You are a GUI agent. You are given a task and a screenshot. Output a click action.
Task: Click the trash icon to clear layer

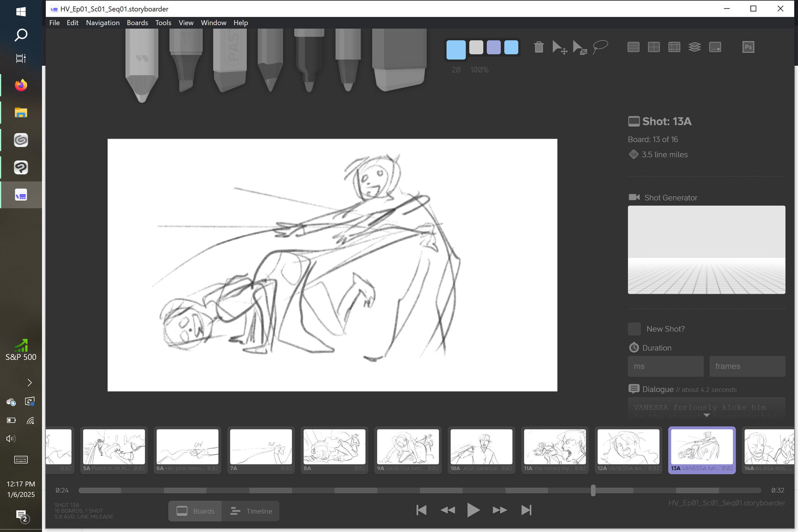538,47
